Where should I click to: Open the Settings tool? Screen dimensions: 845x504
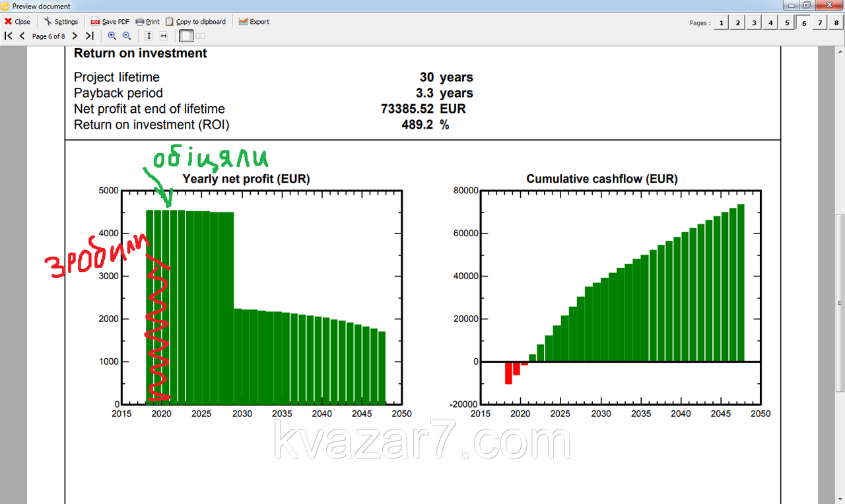pos(61,22)
